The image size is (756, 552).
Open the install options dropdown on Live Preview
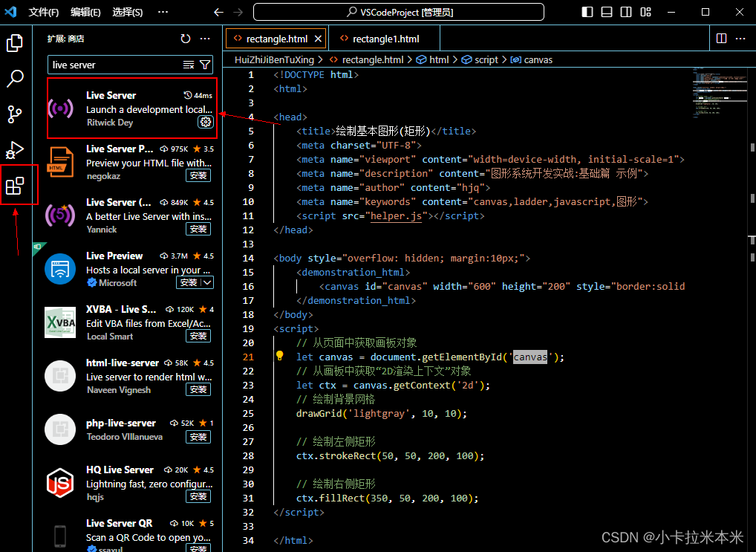click(206, 282)
